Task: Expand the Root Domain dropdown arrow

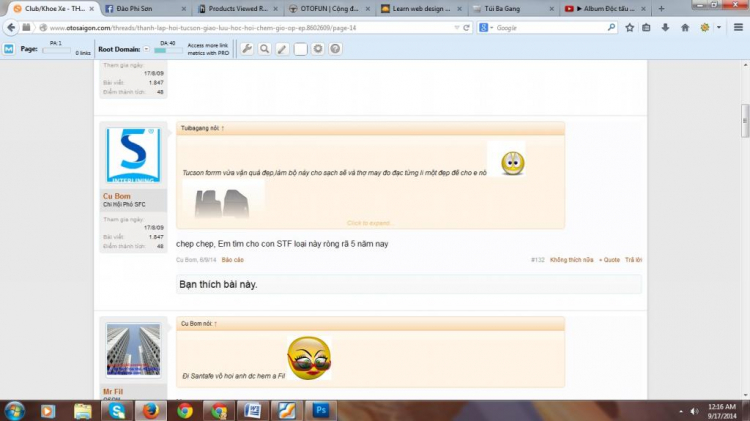Action: [x=146, y=49]
